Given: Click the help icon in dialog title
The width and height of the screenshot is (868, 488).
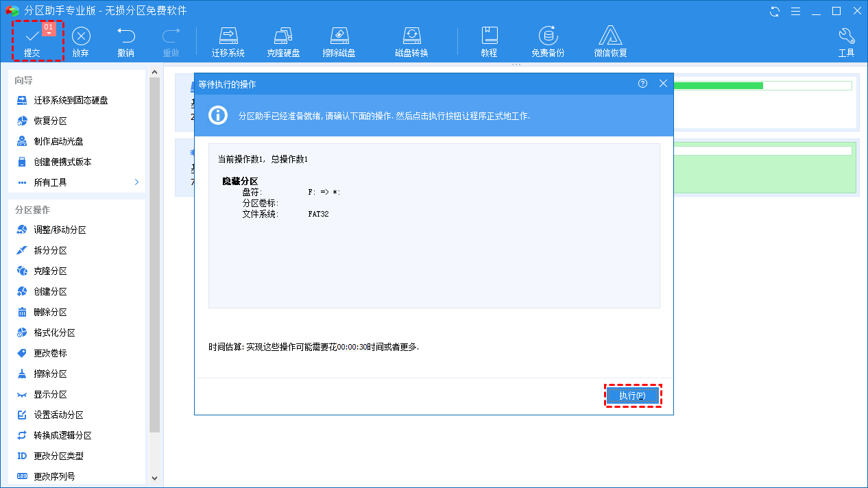Looking at the screenshot, I should [642, 83].
